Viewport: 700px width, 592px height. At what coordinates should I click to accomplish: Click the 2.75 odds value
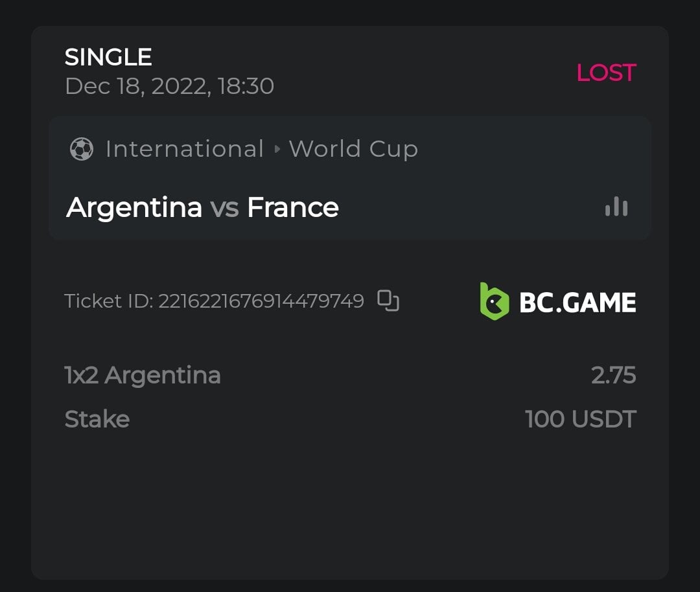point(613,375)
